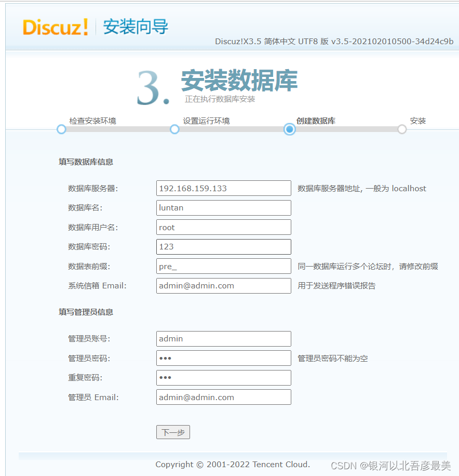Click the 创建数据库 step label

pos(316,121)
